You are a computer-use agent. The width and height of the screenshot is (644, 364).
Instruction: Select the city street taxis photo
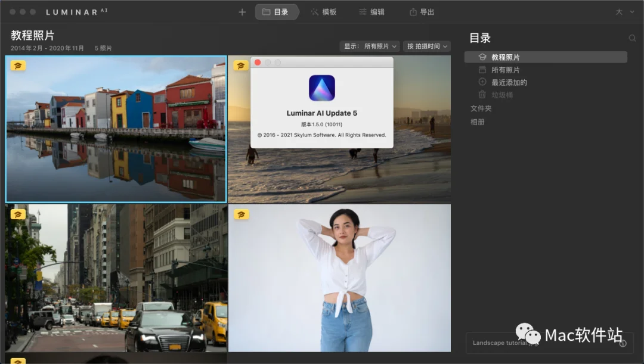click(x=116, y=278)
